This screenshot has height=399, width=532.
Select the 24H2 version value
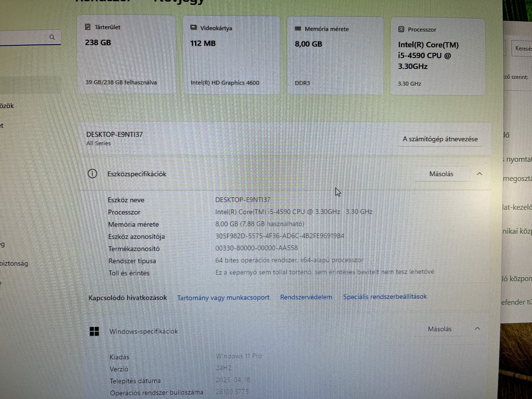coord(223,368)
